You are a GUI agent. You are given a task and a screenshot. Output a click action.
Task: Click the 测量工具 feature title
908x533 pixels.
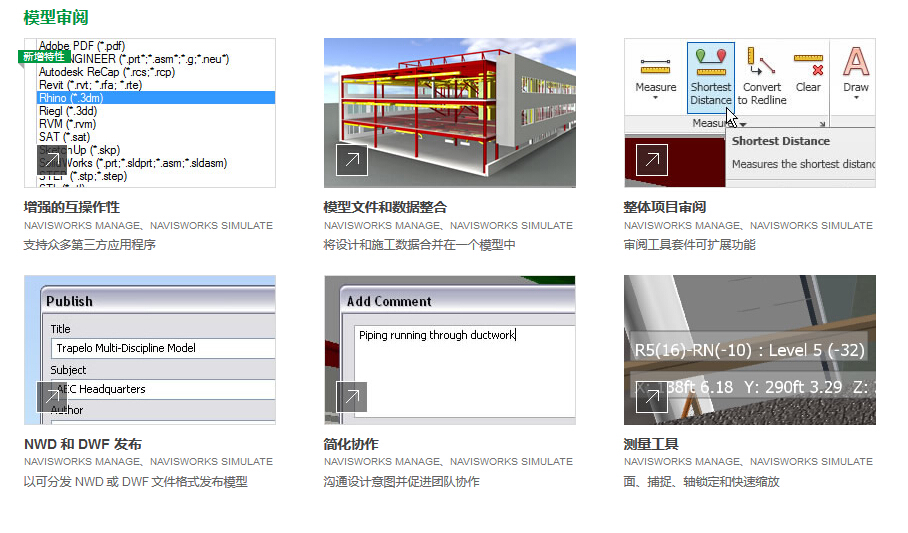tap(651, 444)
